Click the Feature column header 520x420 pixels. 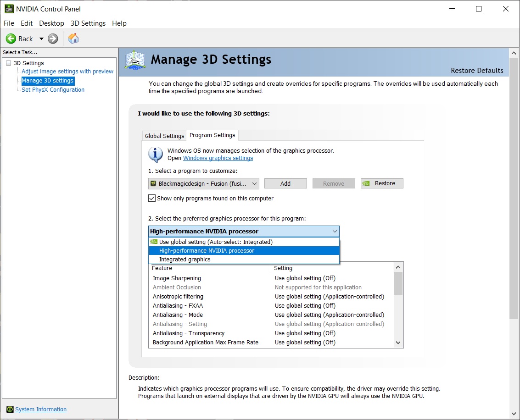coord(210,268)
